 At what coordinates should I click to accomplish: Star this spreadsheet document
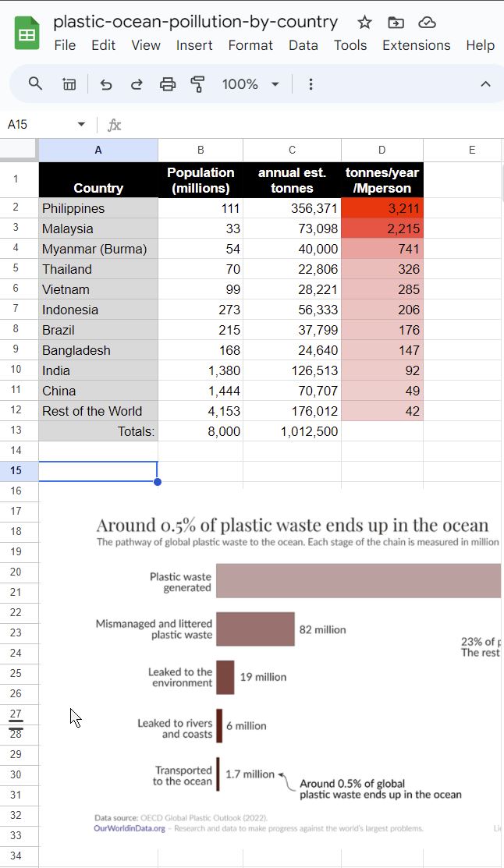pyautogui.click(x=364, y=23)
